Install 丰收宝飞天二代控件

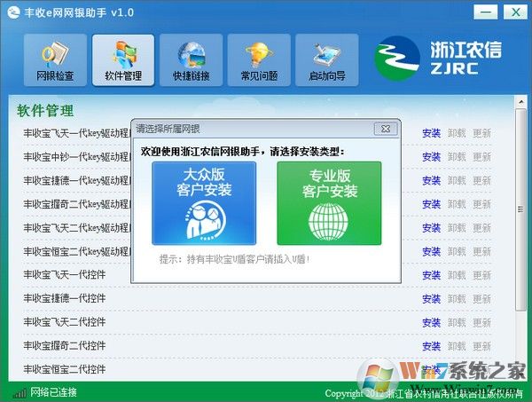[x=431, y=322]
